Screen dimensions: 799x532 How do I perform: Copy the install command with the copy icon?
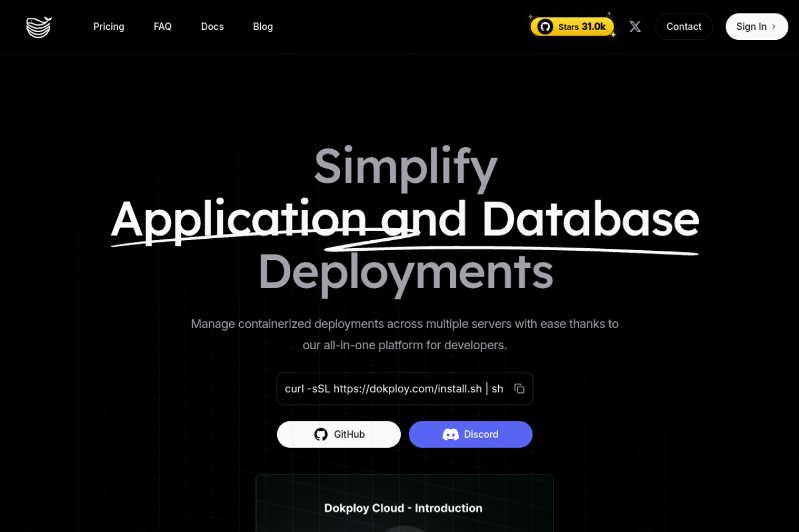[x=519, y=389]
